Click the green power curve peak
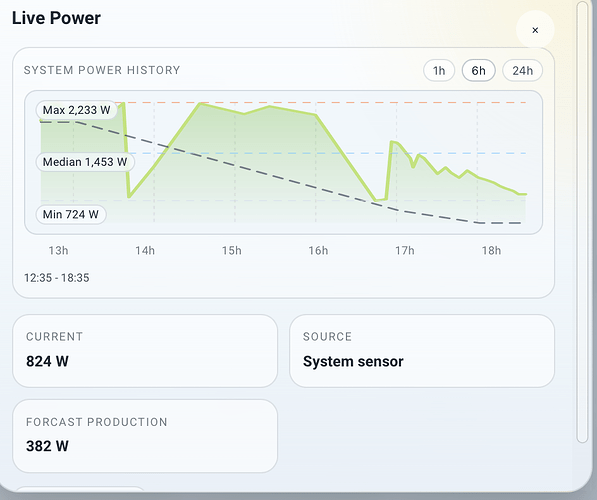597x500 pixels. tap(200, 104)
